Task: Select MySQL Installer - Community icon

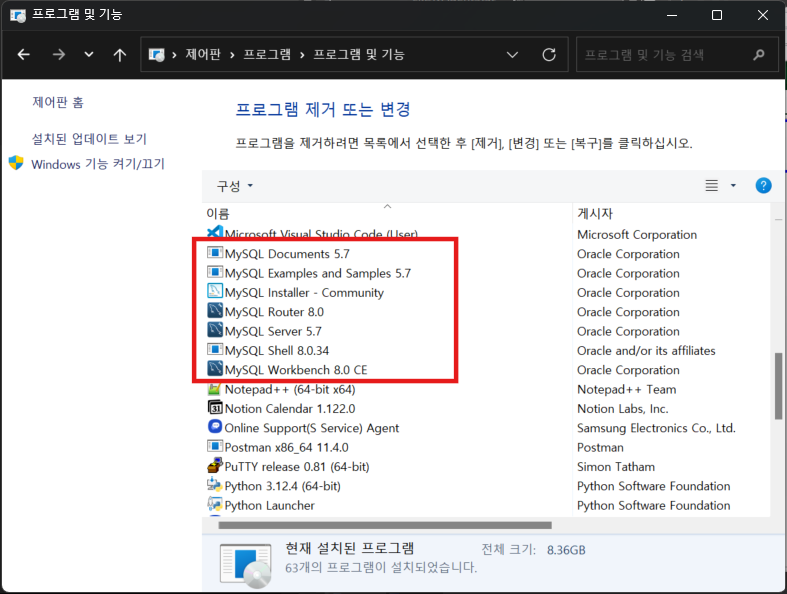Action: click(x=215, y=291)
